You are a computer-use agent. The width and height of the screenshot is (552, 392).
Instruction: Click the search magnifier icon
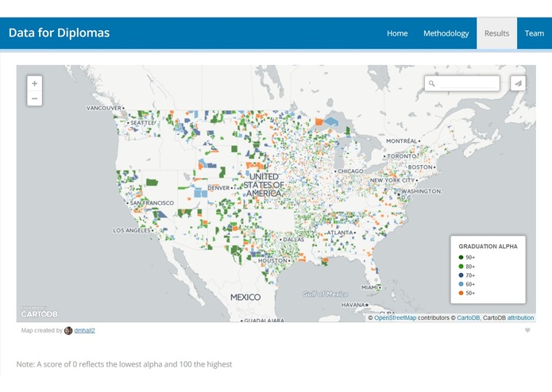click(431, 83)
